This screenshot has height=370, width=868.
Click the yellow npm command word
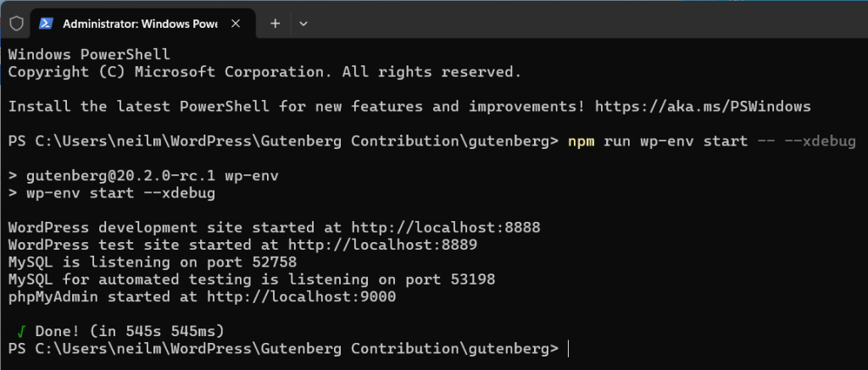point(582,141)
